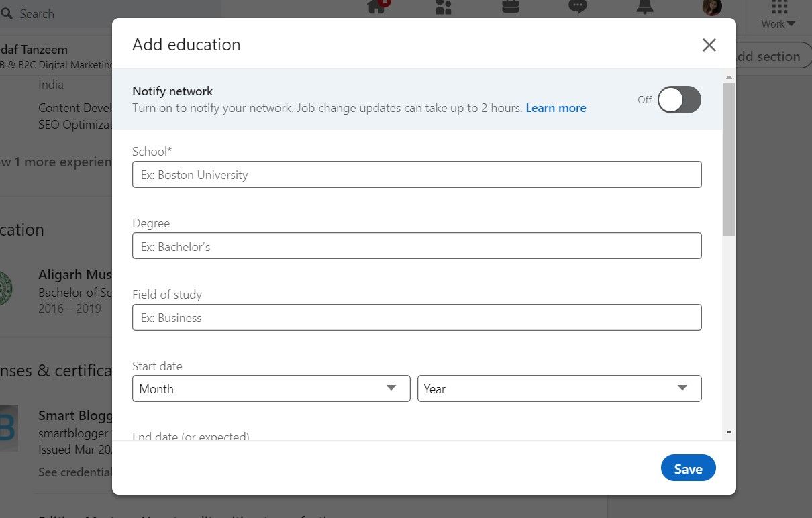Open the Notifications bell icon
The image size is (812, 518).
tap(645, 7)
